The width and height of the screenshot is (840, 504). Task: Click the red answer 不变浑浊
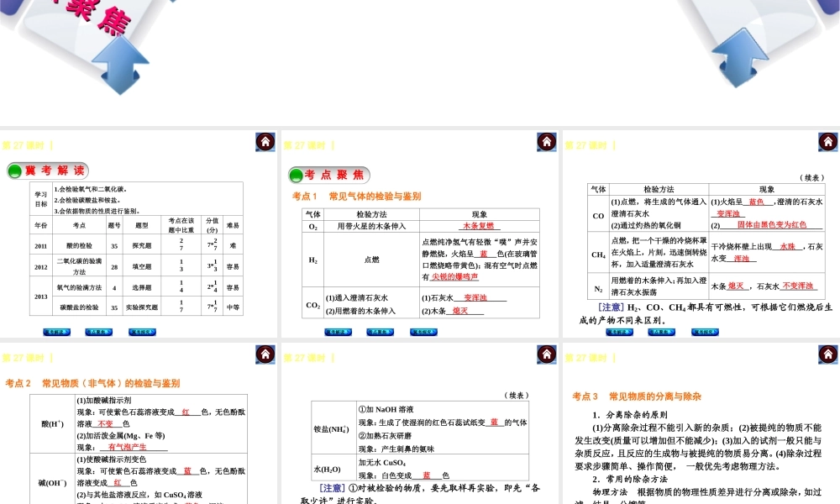tap(798, 286)
